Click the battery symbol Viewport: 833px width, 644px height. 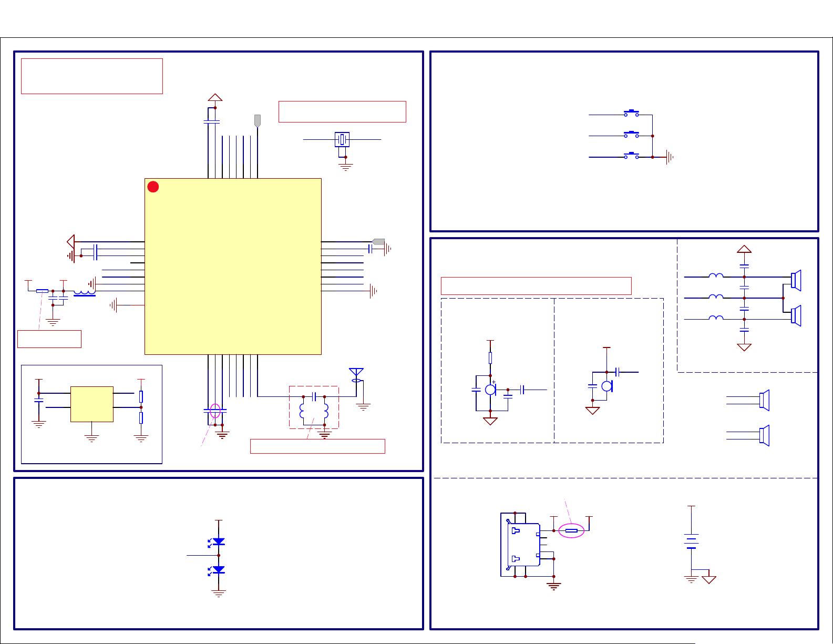point(691,541)
